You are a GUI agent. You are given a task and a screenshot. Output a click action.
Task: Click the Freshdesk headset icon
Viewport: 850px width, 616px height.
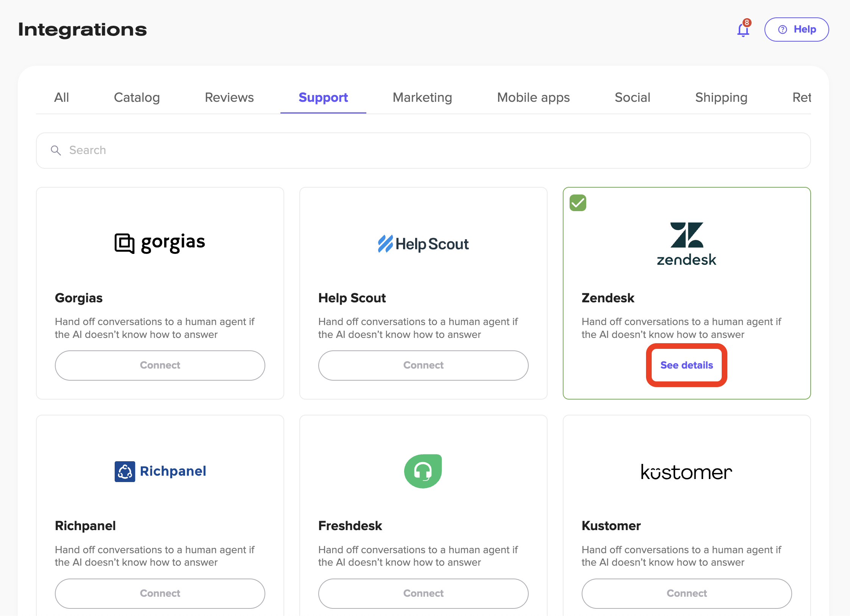tap(423, 471)
